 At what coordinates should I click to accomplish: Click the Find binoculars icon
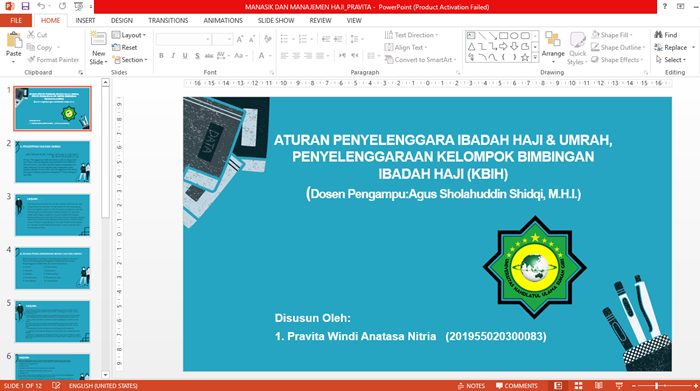(x=658, y=35)
